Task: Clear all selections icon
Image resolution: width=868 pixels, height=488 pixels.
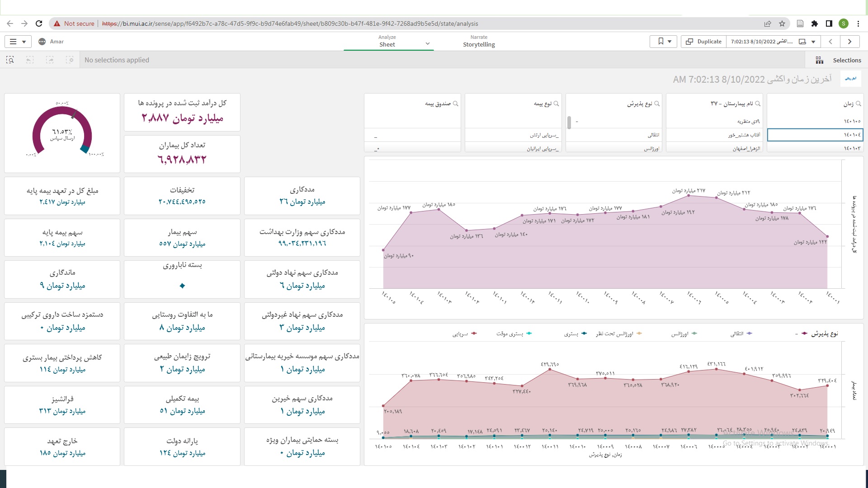Action: (70, 60)
